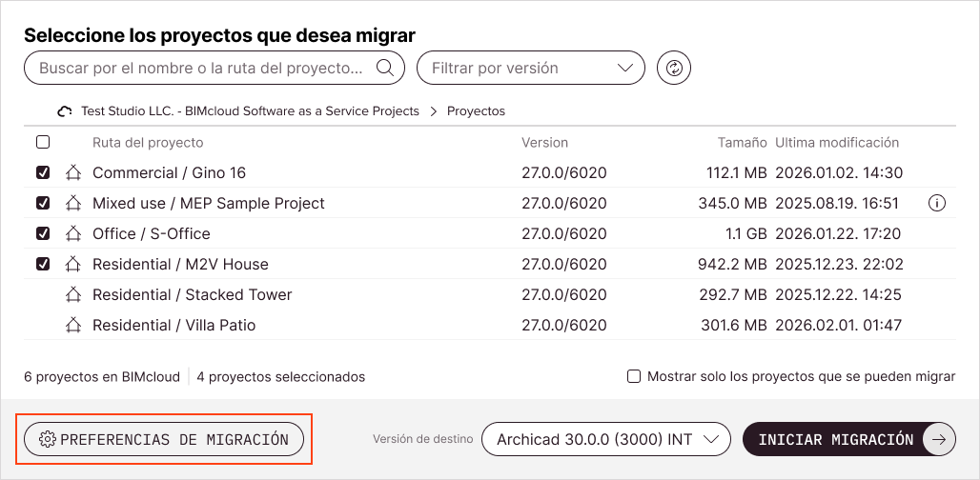Select the Mixed use / MEP Sample Project name

pyautogui.click(x=209, y=204)
